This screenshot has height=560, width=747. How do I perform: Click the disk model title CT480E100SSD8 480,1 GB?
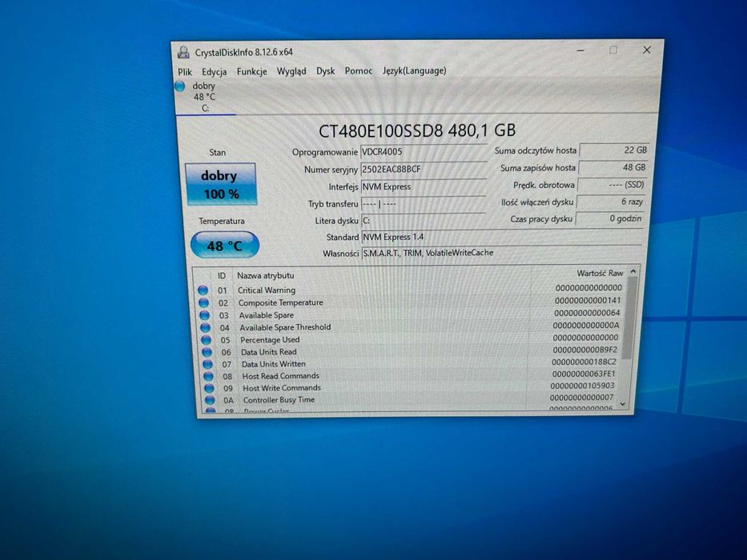(x=417, y=130)
